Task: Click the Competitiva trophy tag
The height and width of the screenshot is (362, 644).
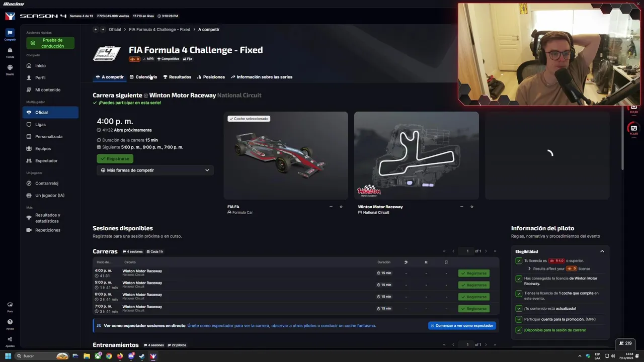Action: [168, 59]
